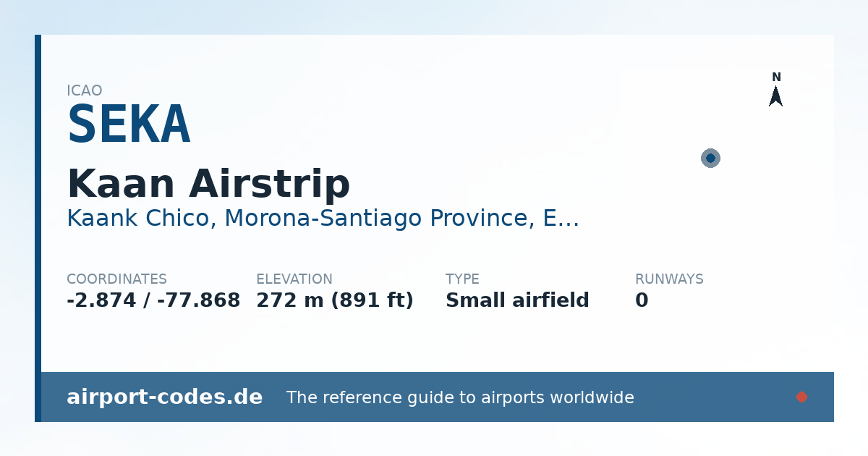This screenshot has height=456, width=868.
Task: Click the Kaank Chico, Morona-Santiago location text
Action: pos(323,218)
